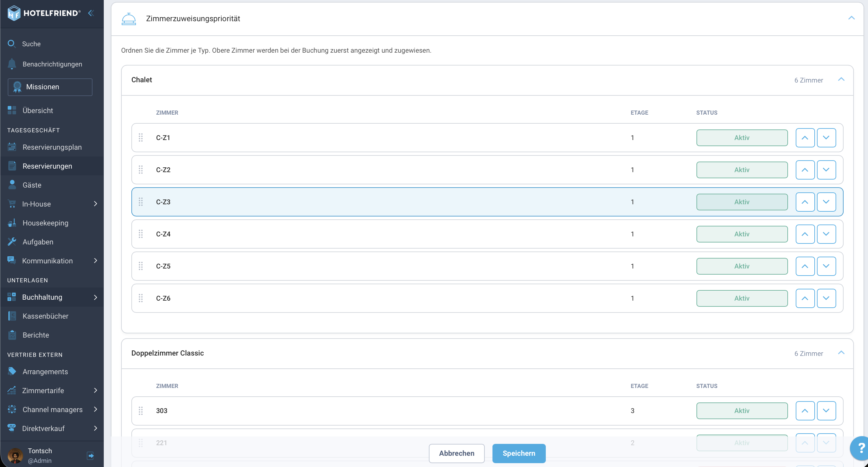The image size is (868, 467).
Task: Expand the Direktverkauf submenu arrow
Action: pyautogui.click(x=95, y=428)
